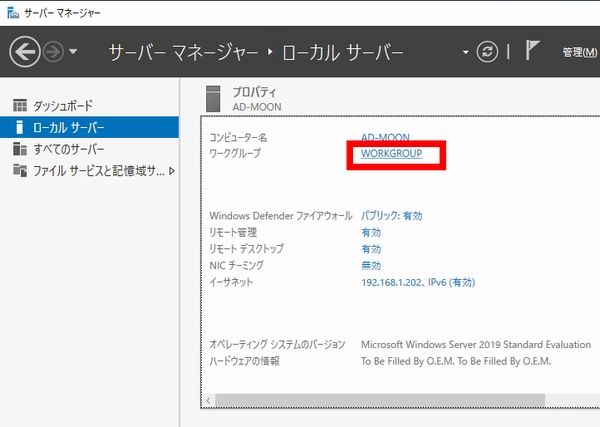Click the Server Manager title bar icon

point(13,13)
